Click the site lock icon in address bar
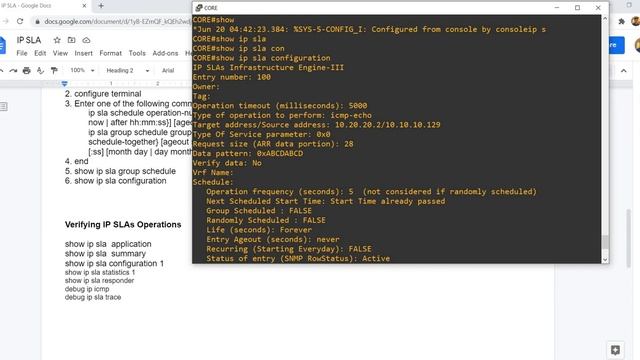The height and width of the screenshot is (360, 640). click(37, 21)
